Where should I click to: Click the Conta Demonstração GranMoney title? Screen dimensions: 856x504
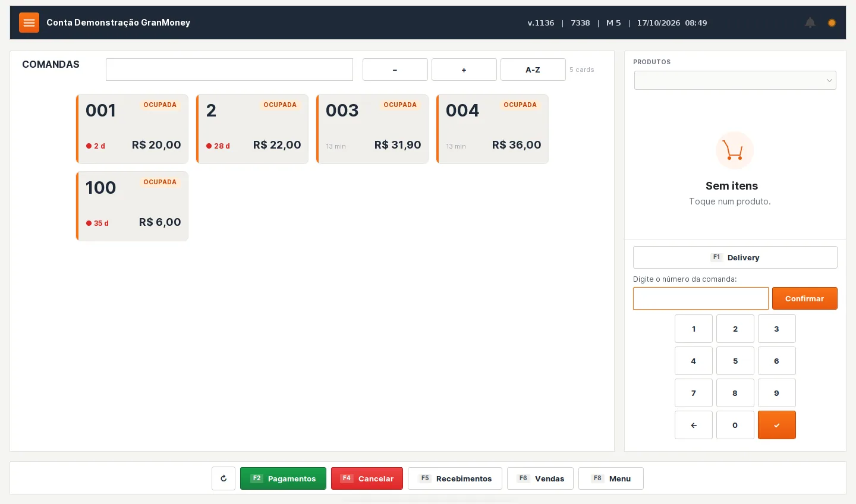[118, 23]
